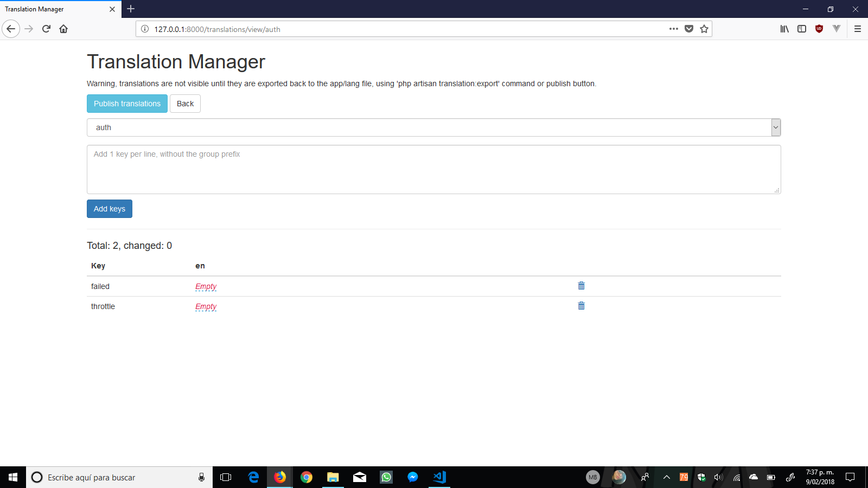Open the Firefox main menu (hamburger icon)

858,29
